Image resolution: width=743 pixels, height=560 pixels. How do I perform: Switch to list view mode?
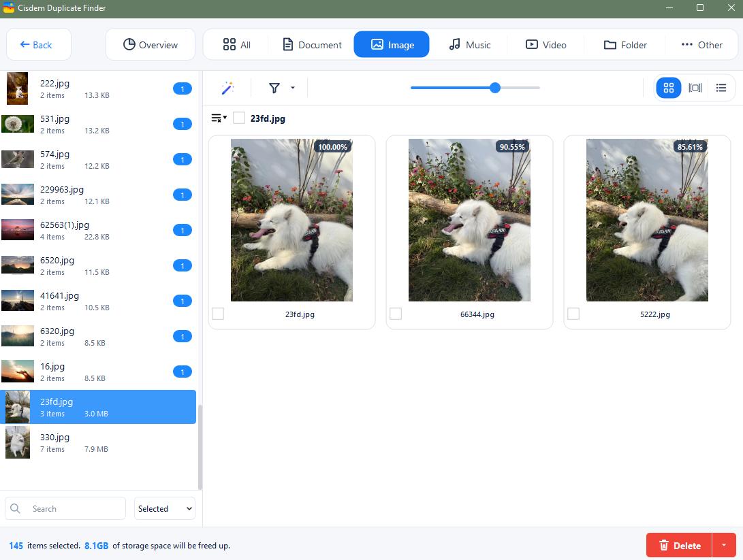[x=721, y=88]
